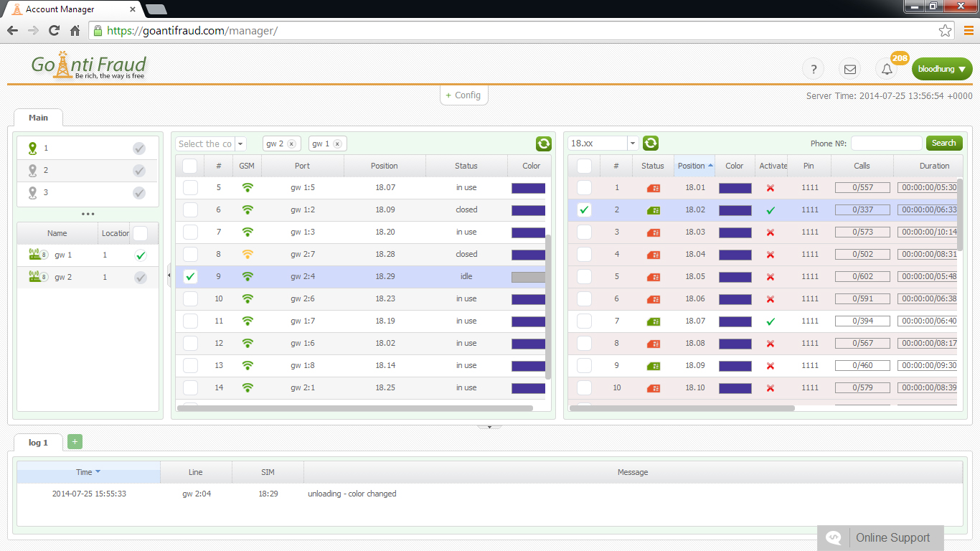Switch to the Main tab
Image resolution: width=980 pixels, height=551 pixels.
coord(39,118)
